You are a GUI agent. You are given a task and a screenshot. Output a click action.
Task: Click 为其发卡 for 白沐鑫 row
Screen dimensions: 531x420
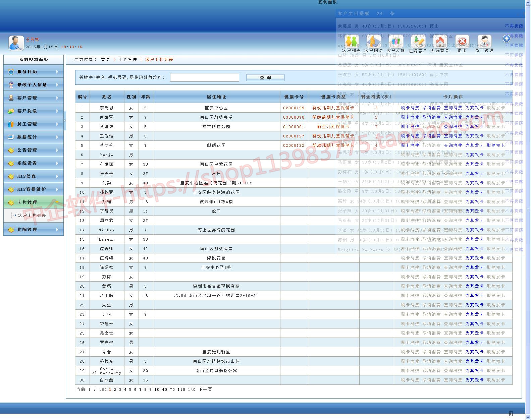point(475,380)
